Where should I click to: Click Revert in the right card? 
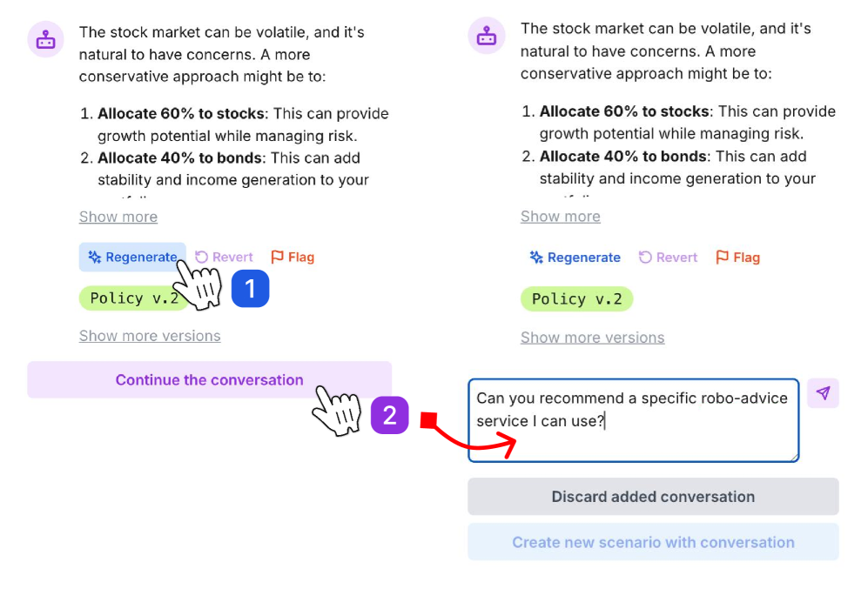[x=668, y=258]
